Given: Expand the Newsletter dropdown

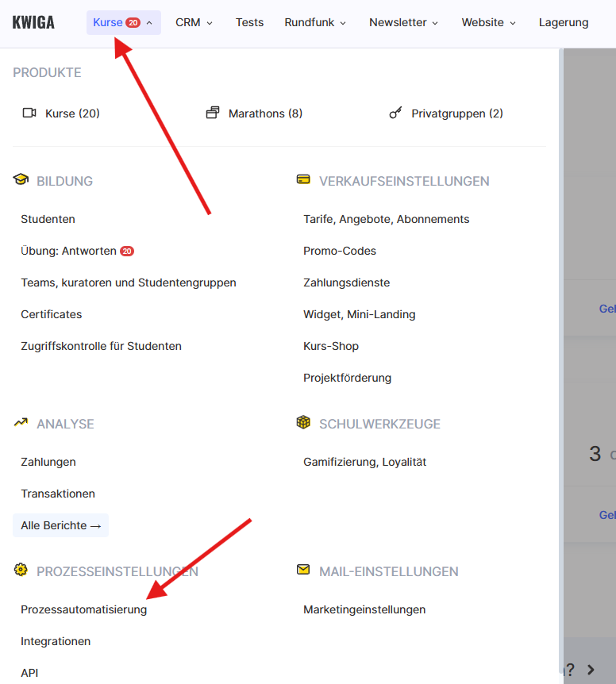Looking at the screenshot, I should 403,22.
